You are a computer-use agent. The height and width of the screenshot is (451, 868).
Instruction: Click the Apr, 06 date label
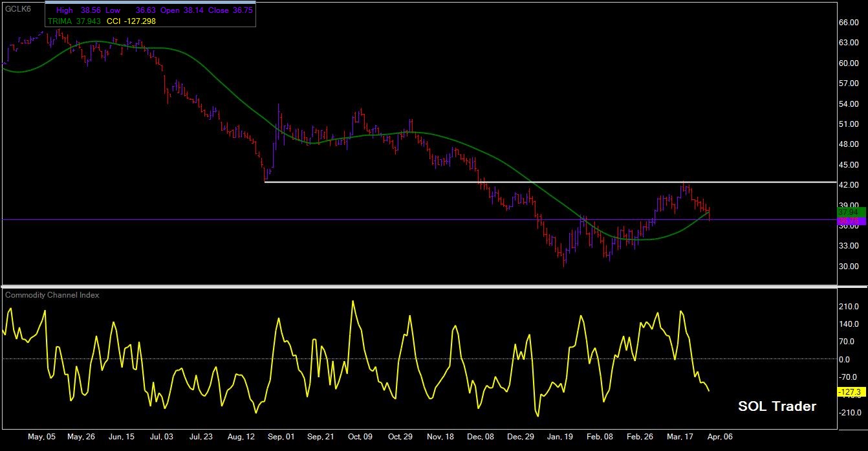tap(719, 437)
